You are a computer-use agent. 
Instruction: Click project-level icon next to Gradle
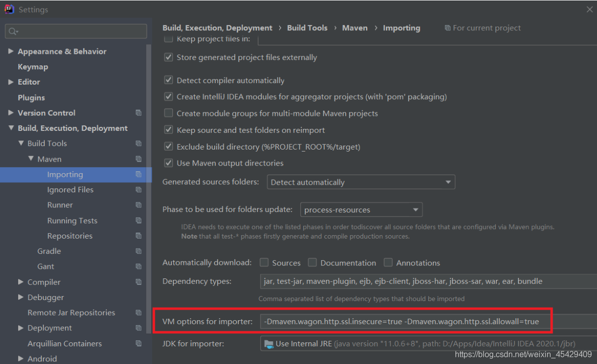[x=139, y=251]
